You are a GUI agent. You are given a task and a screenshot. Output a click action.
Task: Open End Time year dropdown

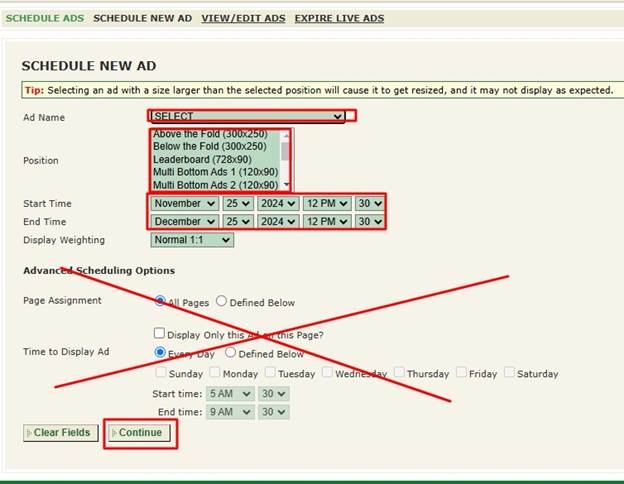pyautogui.click(x=278, y=221)
